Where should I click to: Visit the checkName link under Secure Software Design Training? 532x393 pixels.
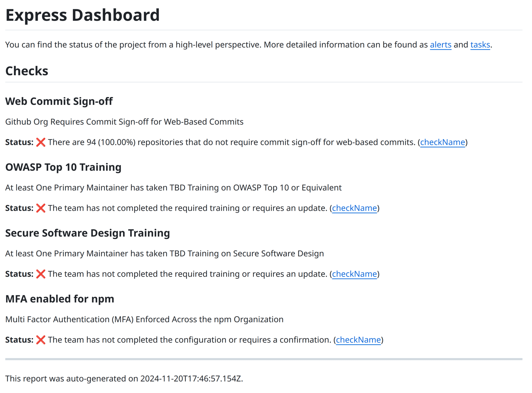pyautogui.click(x=354, y=274)
